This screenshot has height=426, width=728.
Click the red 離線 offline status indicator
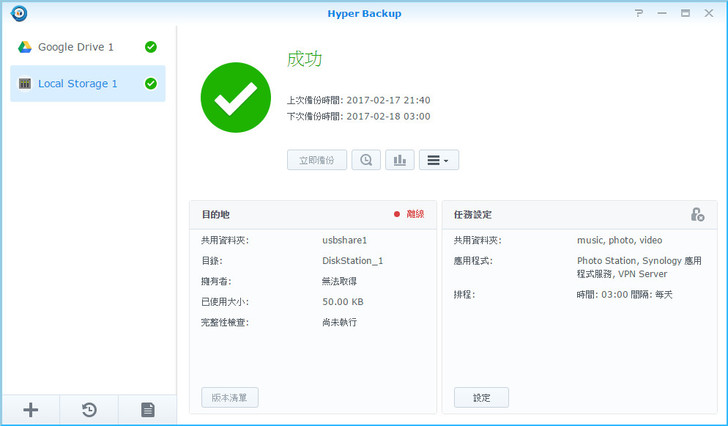pyautogui.click(x=409, y=214)
